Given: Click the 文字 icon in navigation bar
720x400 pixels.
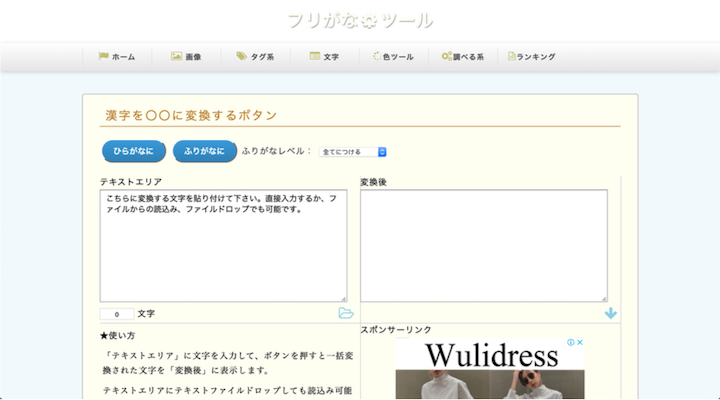Looking at the screenshot, I should (x=314, y=57).
